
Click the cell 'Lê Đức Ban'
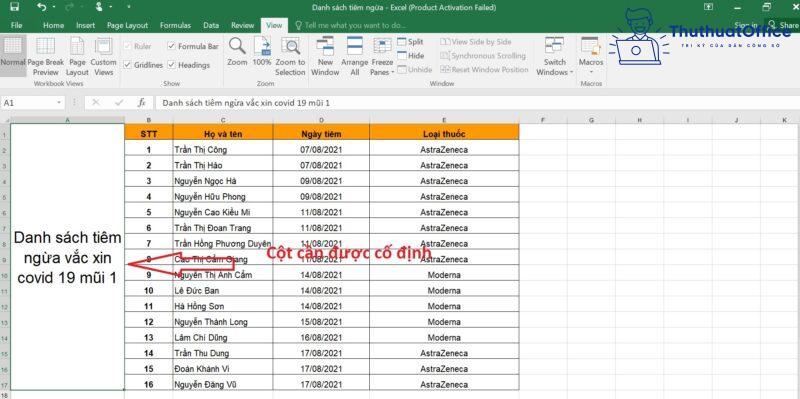[x=223, y=291]
